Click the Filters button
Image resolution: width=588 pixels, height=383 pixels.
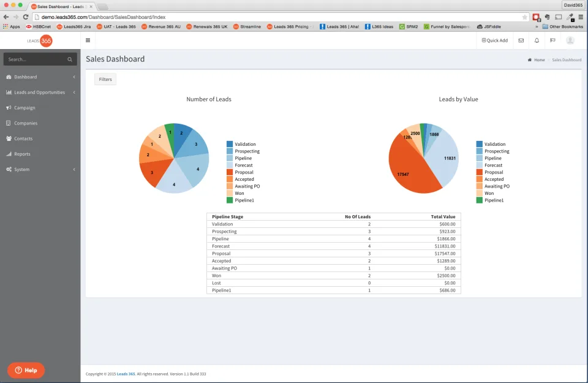[105, 79]
